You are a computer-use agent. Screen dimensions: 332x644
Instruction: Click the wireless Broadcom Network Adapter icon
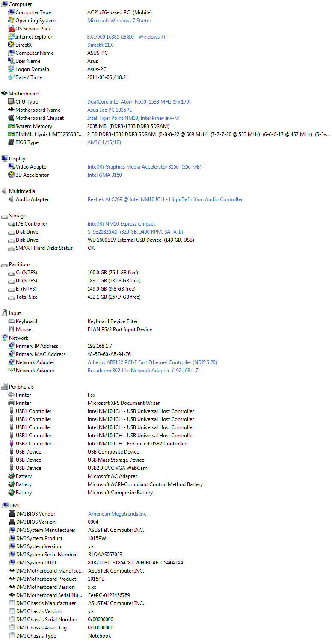coord(11,370)
